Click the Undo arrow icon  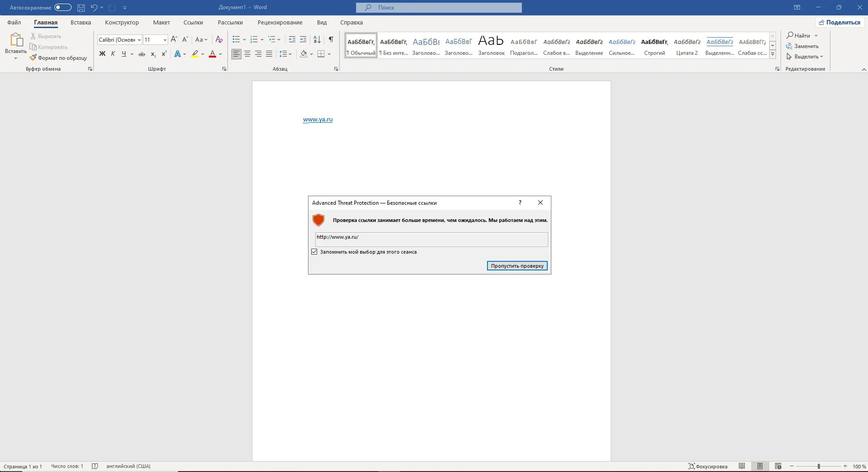[94, 7]
